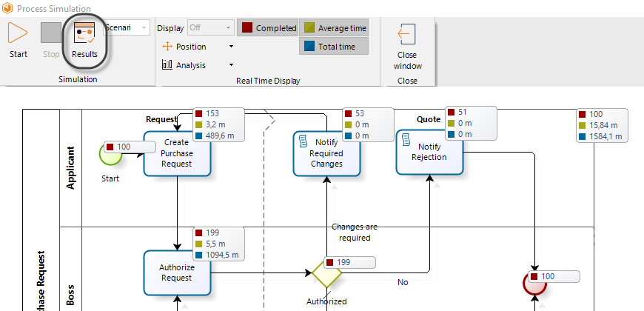Click the No flow label
Screen dimensions: 644x311
point(403,282)
